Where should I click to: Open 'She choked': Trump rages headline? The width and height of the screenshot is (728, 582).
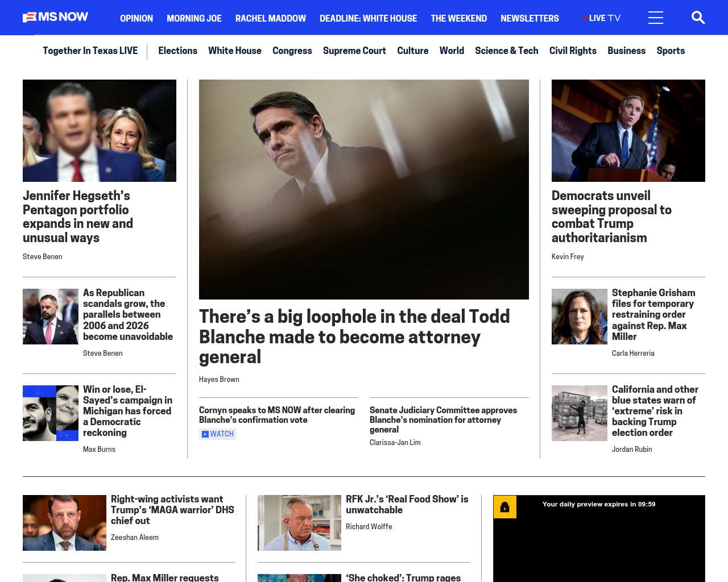coord(403,577)
